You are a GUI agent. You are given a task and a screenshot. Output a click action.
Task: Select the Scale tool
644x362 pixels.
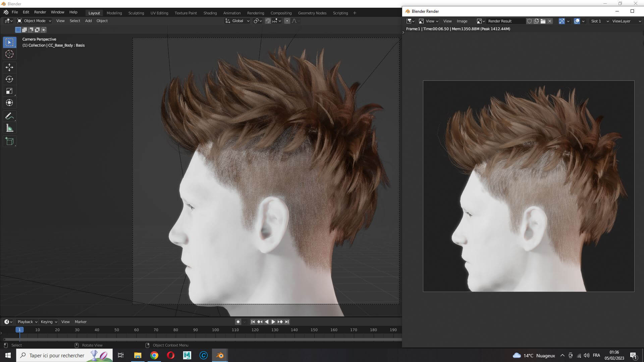pyautogui.click(x=9, y=91)
